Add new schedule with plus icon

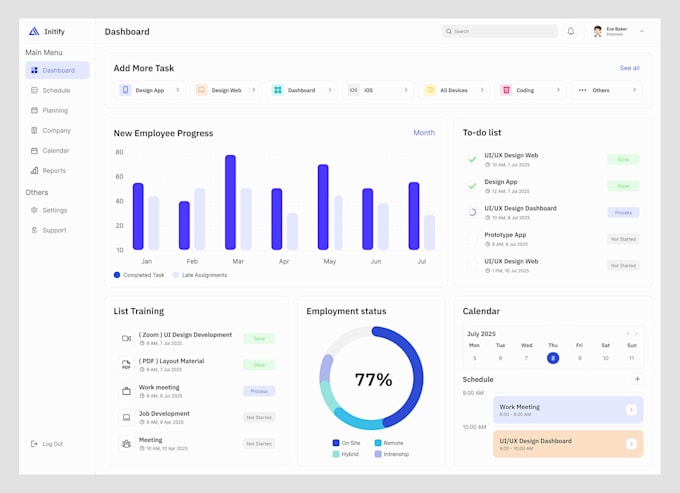tap(637, 379)
